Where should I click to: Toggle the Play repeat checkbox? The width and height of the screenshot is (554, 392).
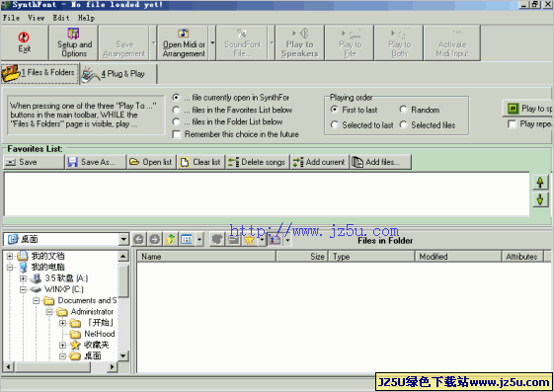point(512,124)
